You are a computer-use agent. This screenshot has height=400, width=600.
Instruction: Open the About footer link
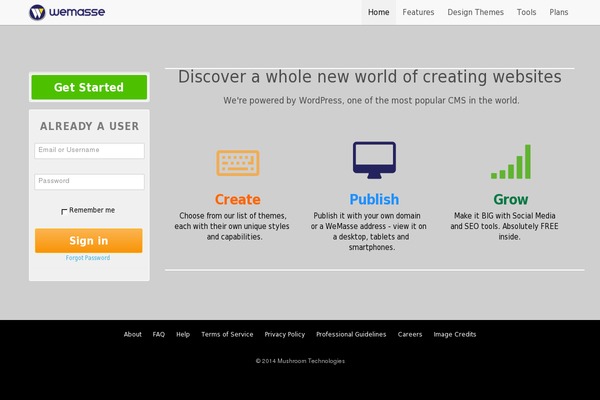(x=132, y=334)
